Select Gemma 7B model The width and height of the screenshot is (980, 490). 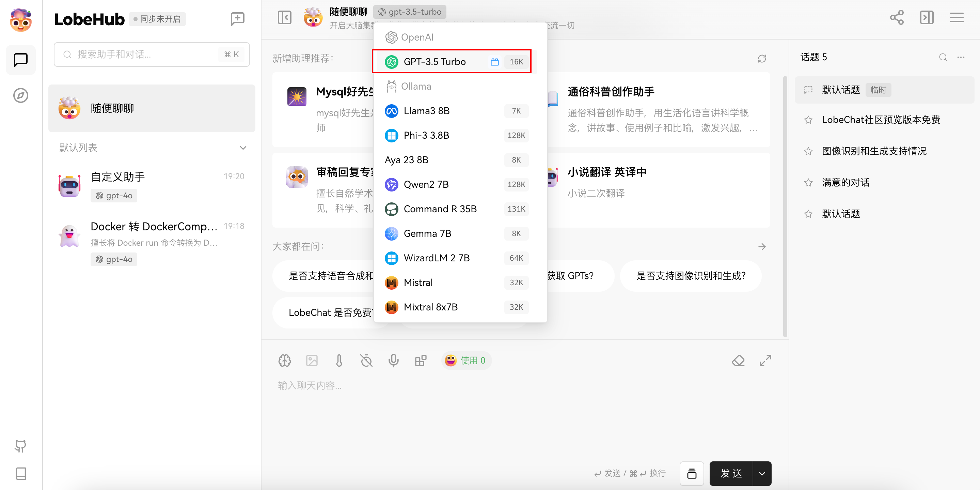pos(456,233)
